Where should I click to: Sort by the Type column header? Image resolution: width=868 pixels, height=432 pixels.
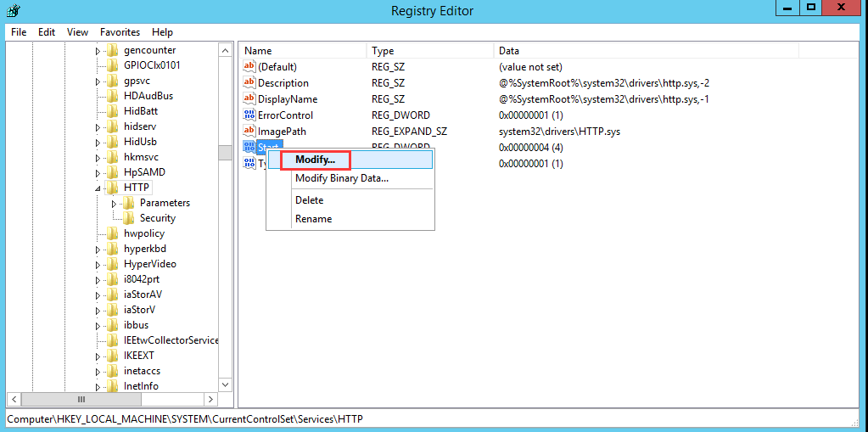pos(429,50)
